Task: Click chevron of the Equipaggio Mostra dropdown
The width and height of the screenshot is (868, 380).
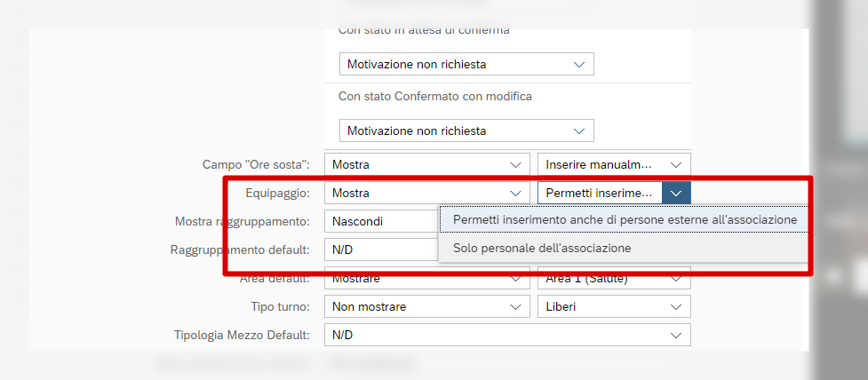Action: [x=514, y=193]
